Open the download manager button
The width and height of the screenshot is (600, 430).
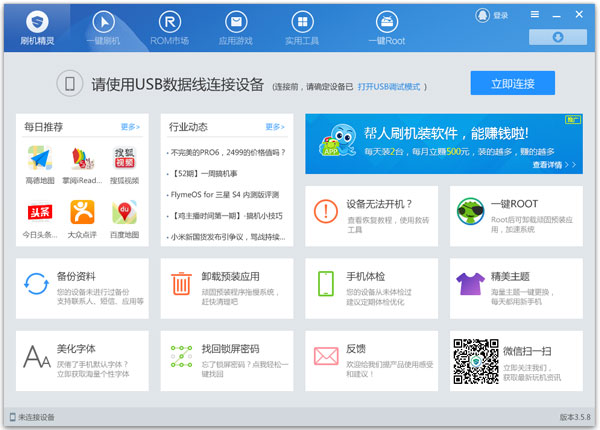point(558,37)
